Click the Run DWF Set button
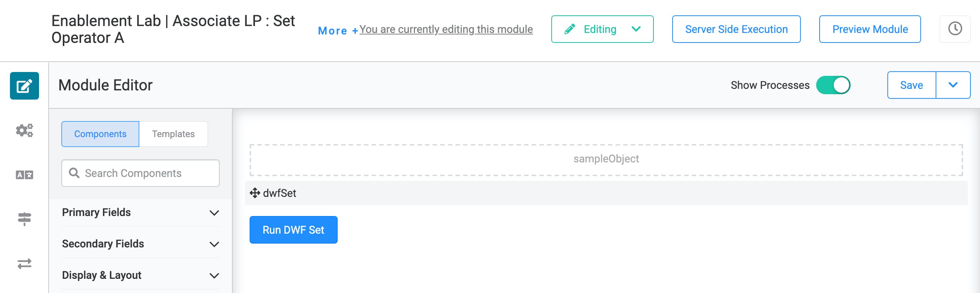 pos(294,230)
